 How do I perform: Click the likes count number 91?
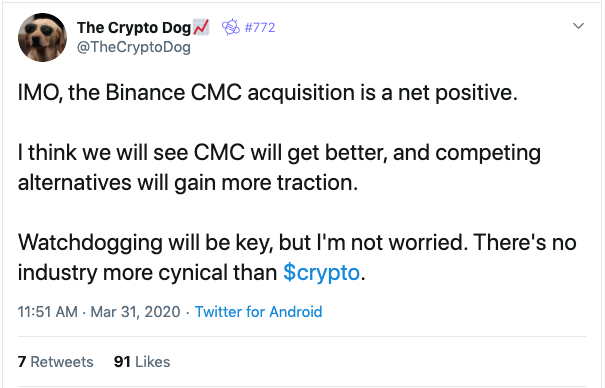pos(122,362)
